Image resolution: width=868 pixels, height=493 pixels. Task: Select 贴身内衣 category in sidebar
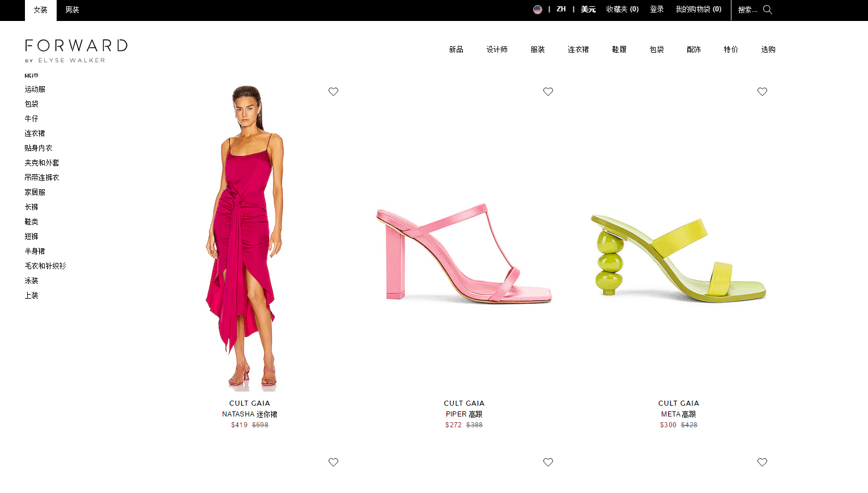(x=39, y=148)
